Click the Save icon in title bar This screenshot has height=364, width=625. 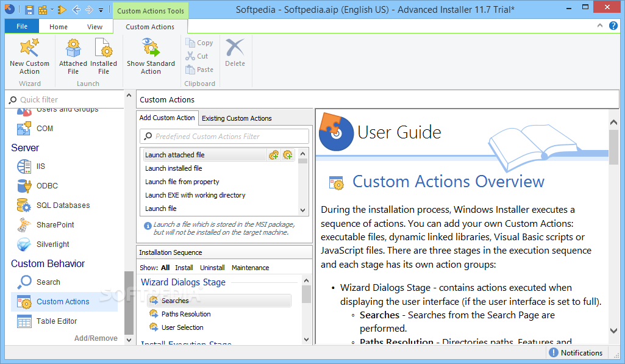coord(29,10)
